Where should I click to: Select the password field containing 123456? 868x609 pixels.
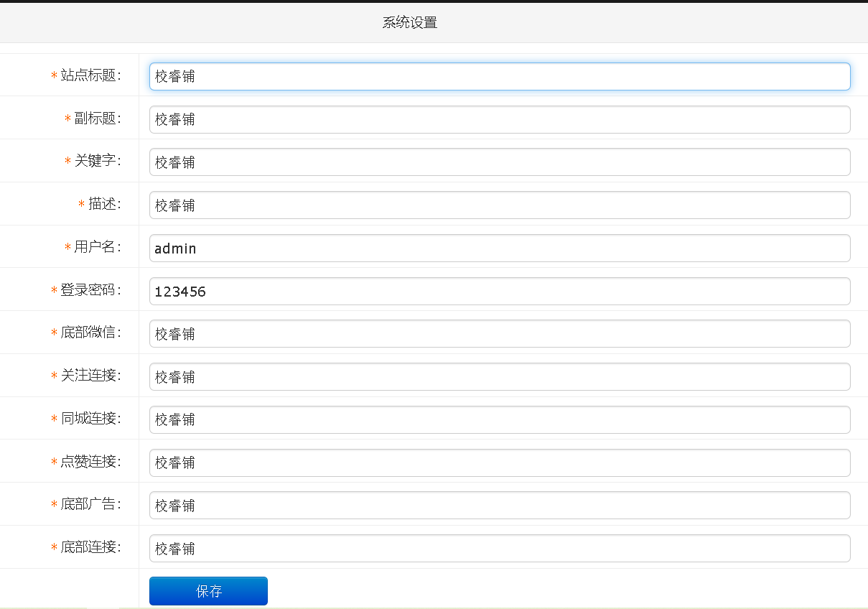coord(499,291)
